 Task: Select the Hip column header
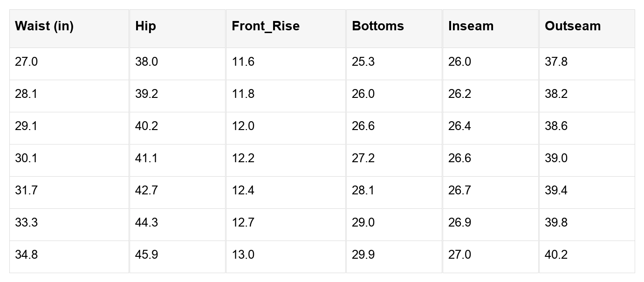click(177, 28)
